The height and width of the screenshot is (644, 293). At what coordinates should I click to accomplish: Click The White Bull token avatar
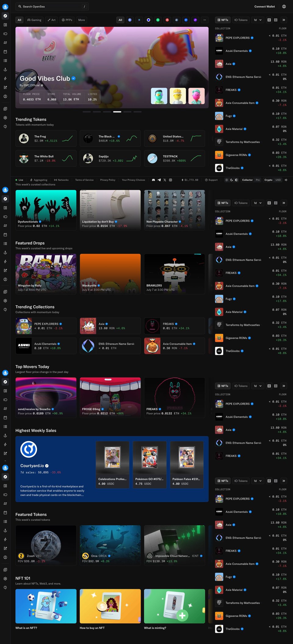pyautogui.click(x=24, y=158)
